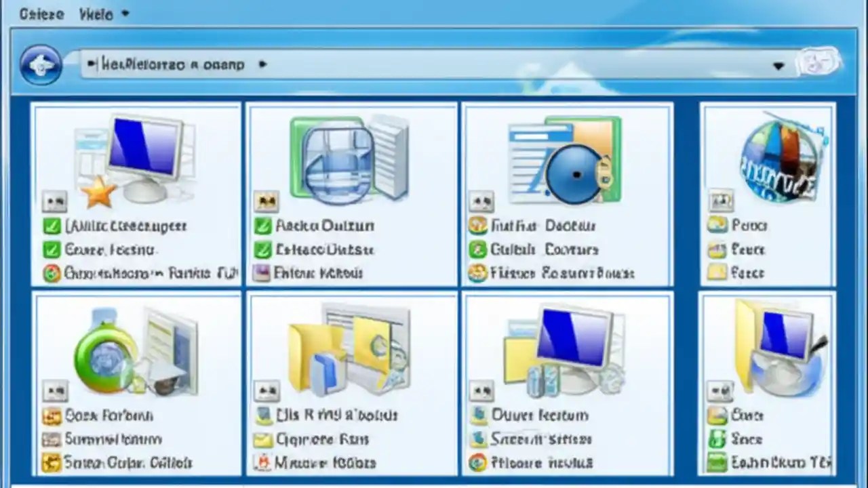Expand the Help menu arrow

click(124, 14)
